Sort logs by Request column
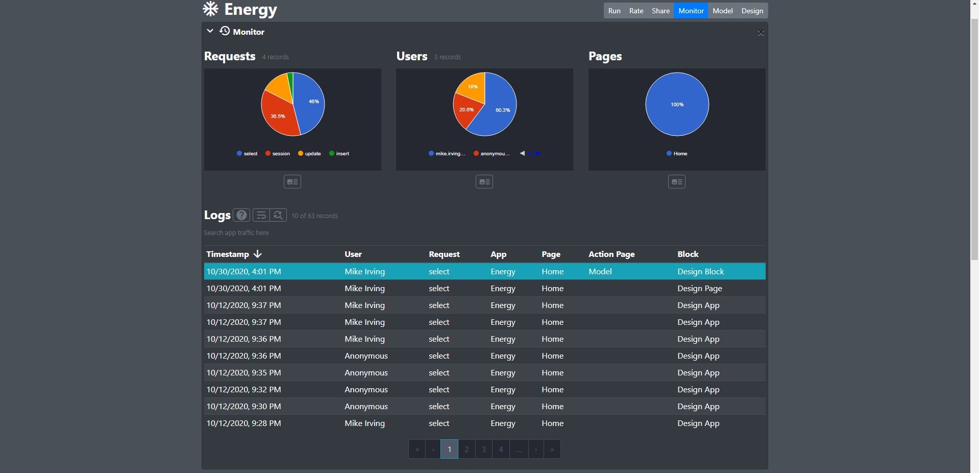Image resolution: width=980 pixels, height=473 pixels. point(444,254)
